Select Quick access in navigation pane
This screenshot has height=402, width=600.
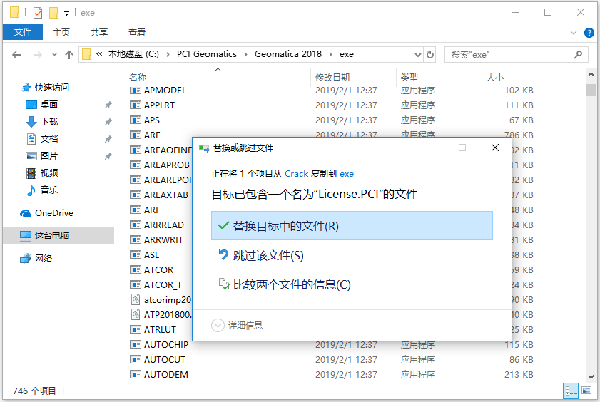point(46,87)
